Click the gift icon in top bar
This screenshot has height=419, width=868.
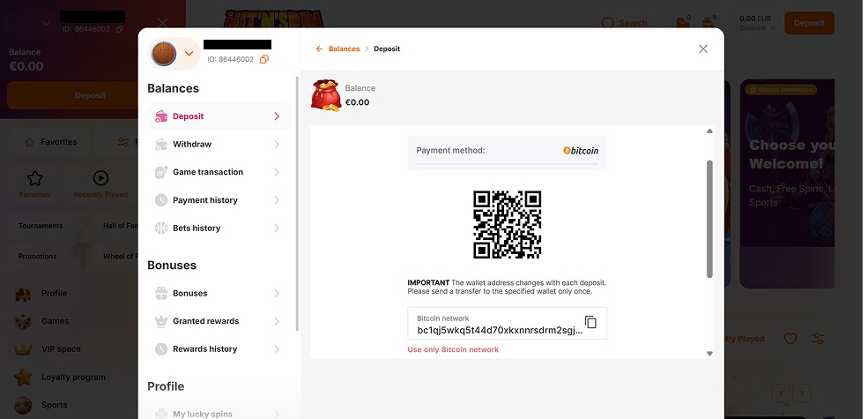[x=708, y=23]
